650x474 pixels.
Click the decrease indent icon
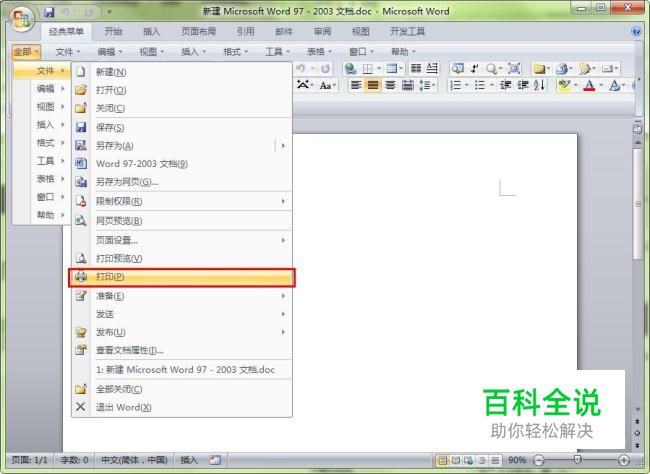505,85
